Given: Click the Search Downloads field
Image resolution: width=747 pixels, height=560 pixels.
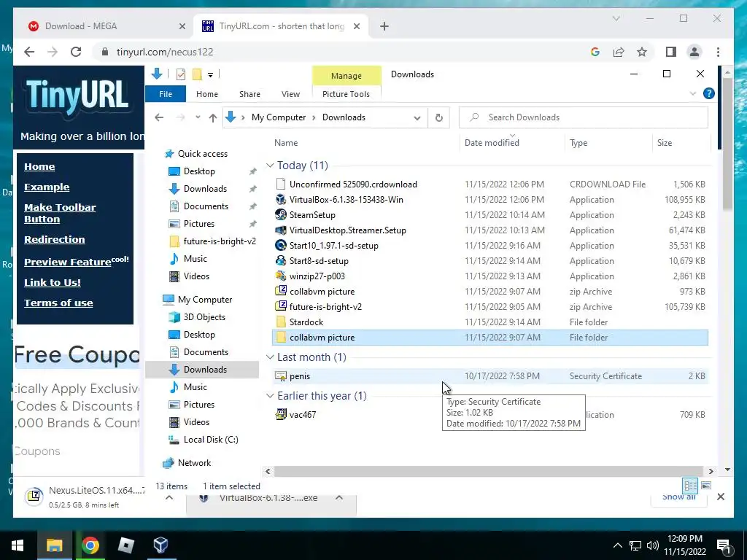Looking at the screenshot, I should [583, 117].
